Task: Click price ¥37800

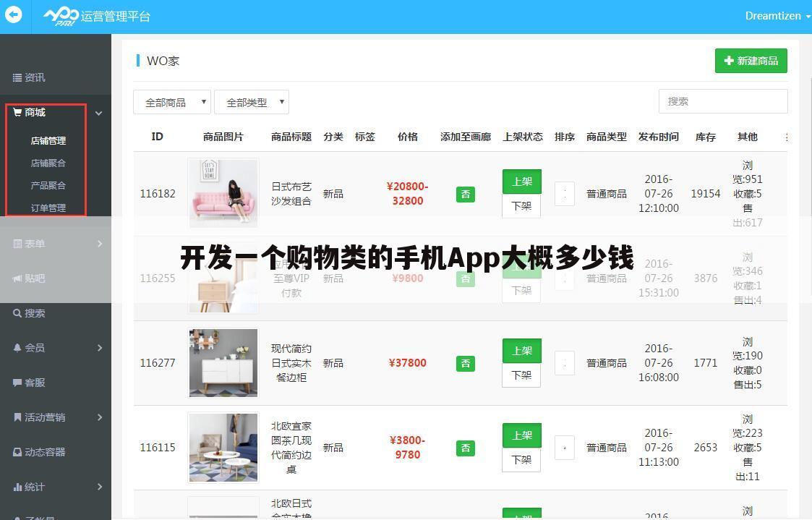Action: pyautogui.click(x=408, y=363)
